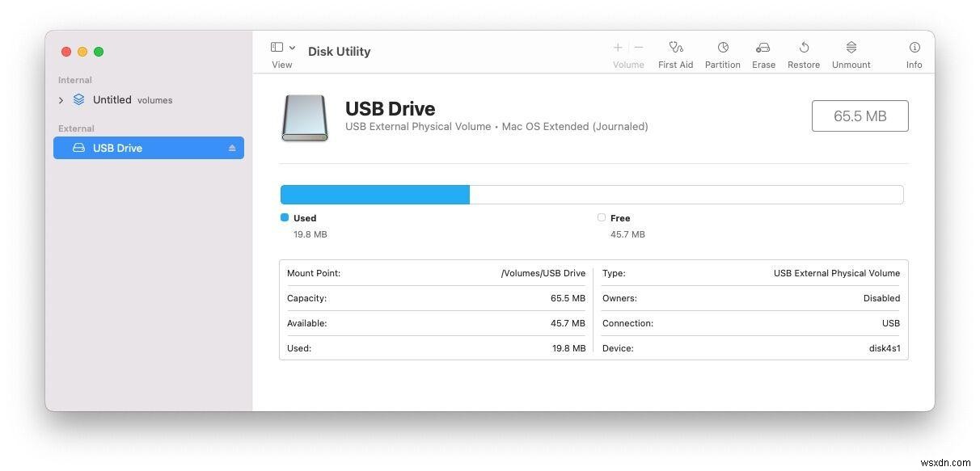Close the Disk Utility window
Image resolution: width=980 pixels, height=471 pixels.
66,52
